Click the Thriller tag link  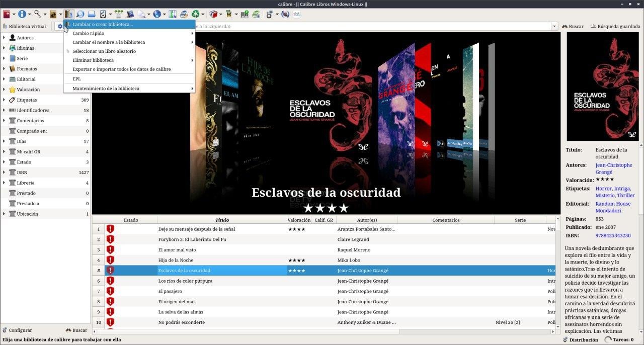(626, 195)
